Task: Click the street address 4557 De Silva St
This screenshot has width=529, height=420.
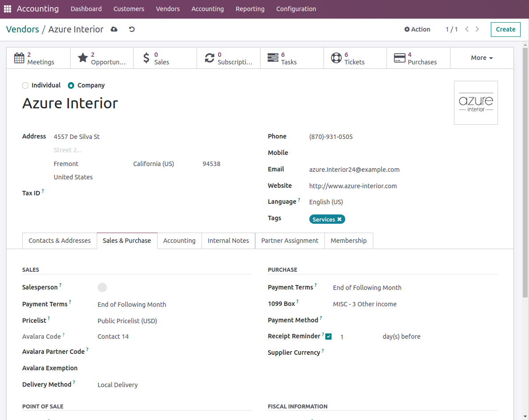Action: [77, 137]
